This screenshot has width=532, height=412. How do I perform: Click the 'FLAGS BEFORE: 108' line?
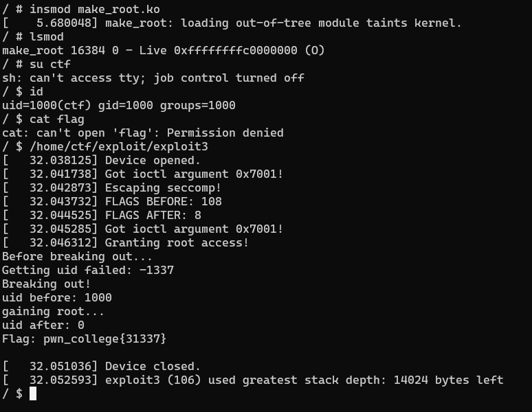coord(163,201)
